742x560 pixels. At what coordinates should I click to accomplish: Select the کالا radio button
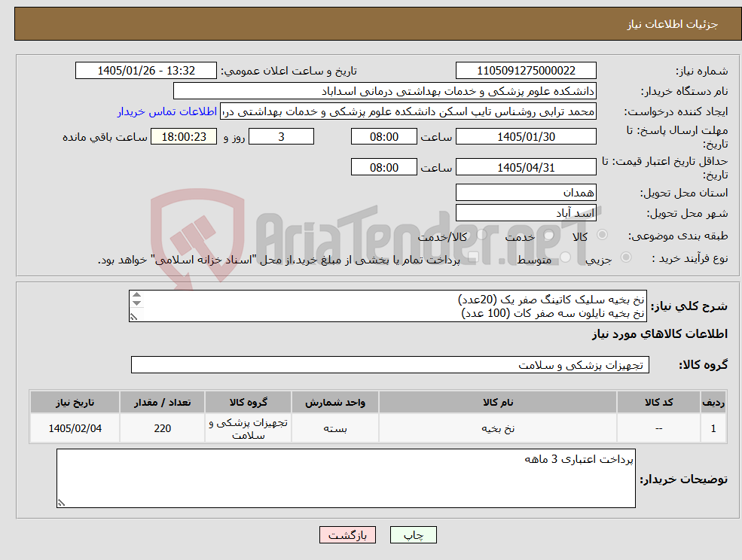click(x=603, y=235)
